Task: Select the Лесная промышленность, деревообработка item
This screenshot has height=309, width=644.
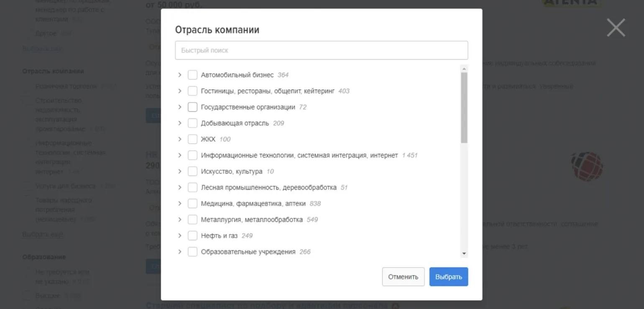Action: point(268,188)
